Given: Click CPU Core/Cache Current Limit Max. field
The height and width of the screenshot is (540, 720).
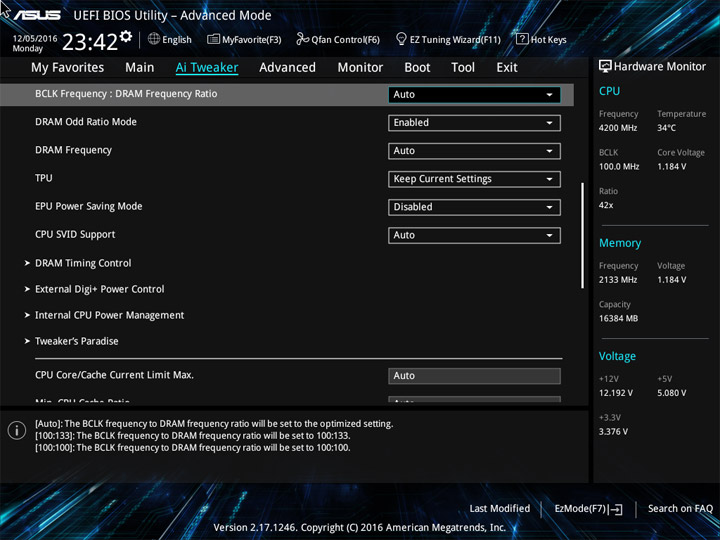Looking at the screenshot, I should [x=474, y=376].
